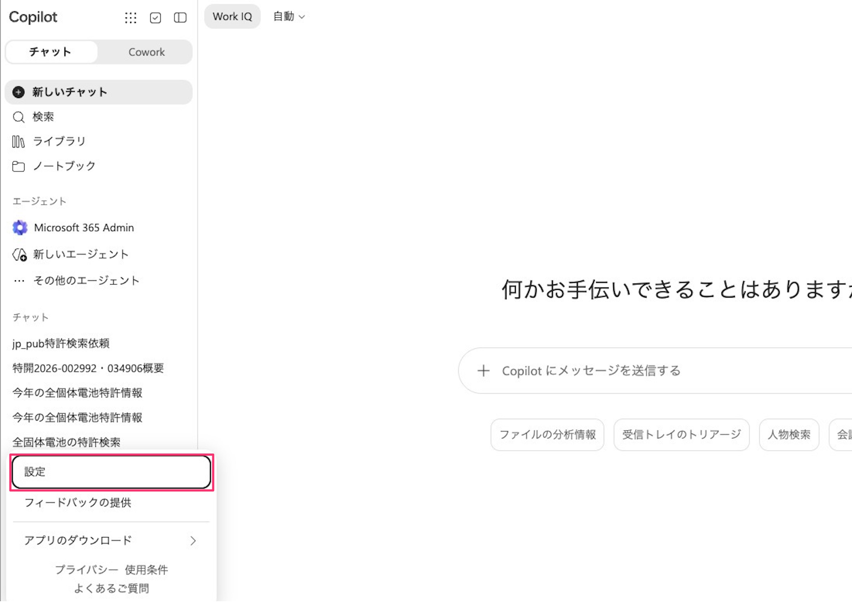852x616 pixels.
Task: Click the 新しいエージェント create icon
Action: [19, 255]
